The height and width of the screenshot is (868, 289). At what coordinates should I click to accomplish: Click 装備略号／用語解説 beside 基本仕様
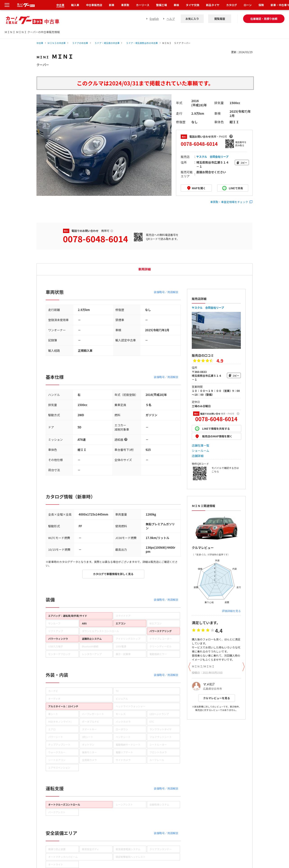click(166, 377)
